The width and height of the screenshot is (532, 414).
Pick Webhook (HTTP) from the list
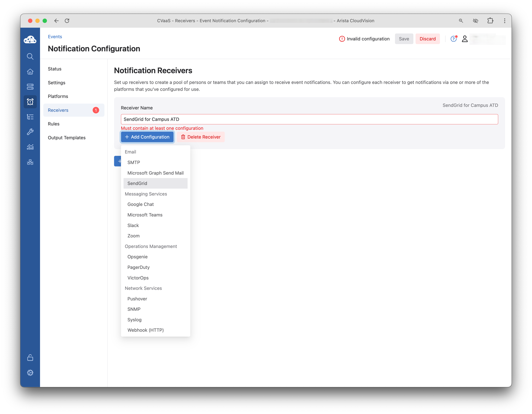coord(145,330)
